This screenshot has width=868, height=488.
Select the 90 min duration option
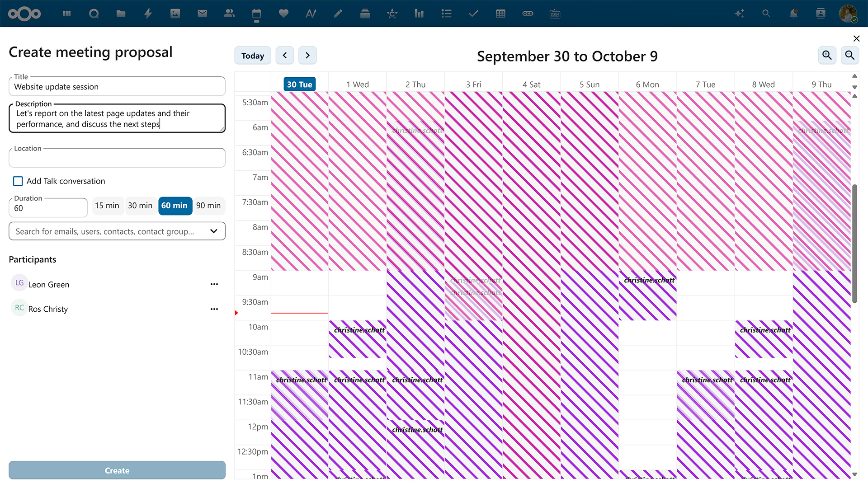pyautogui.click(x=209, y=206)
